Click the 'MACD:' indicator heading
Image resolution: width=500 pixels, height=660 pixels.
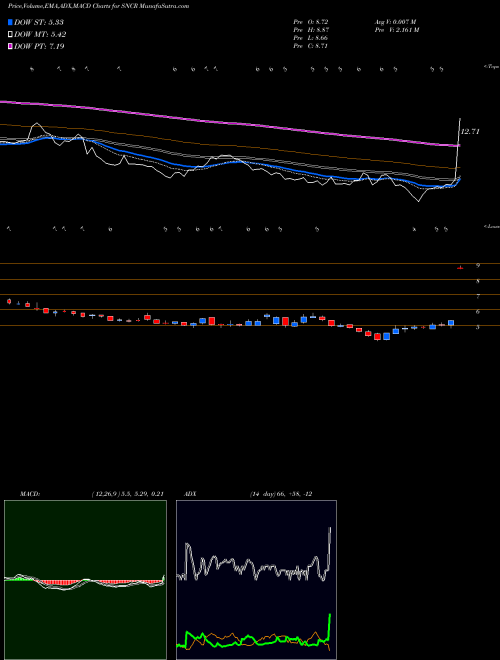coord(30,494)
